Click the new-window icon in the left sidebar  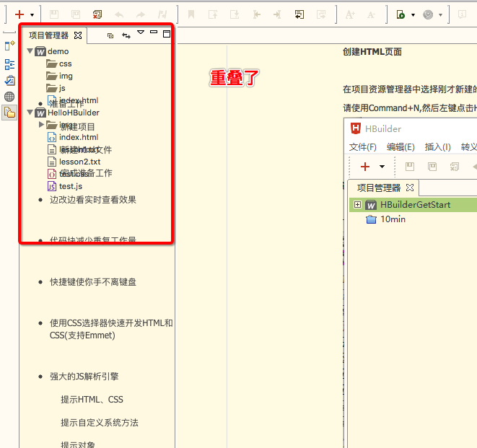[9, 45]
